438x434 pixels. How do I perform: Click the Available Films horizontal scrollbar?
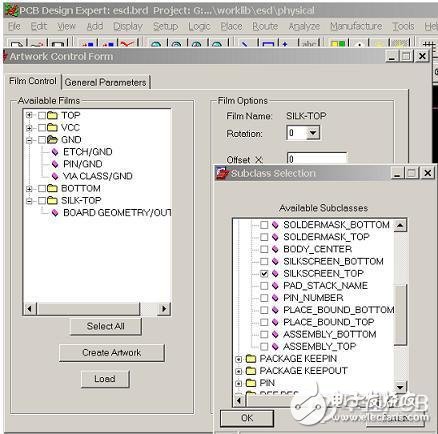pyautogui.click(x=97, y=309)
